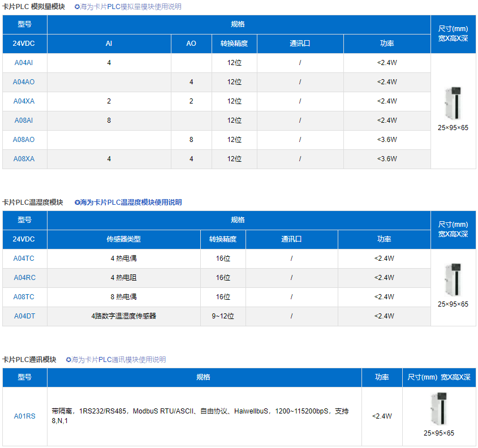Image resolution: width=478 pixels, height=448 pixels.
Task: Click the A04RC thermal resistance module link
Action: point(24,278)
